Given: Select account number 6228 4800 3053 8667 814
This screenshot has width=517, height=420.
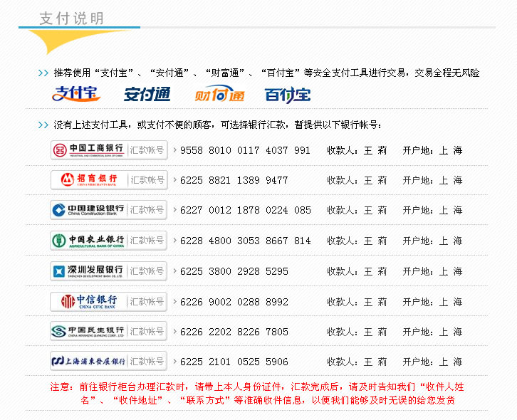Looking at the screenshot, I should [x=245, y=241].
